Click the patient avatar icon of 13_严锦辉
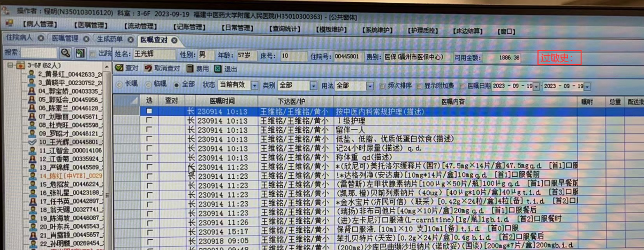The width and height of the screenshot is (644, 250). click(x=32, y=167)
